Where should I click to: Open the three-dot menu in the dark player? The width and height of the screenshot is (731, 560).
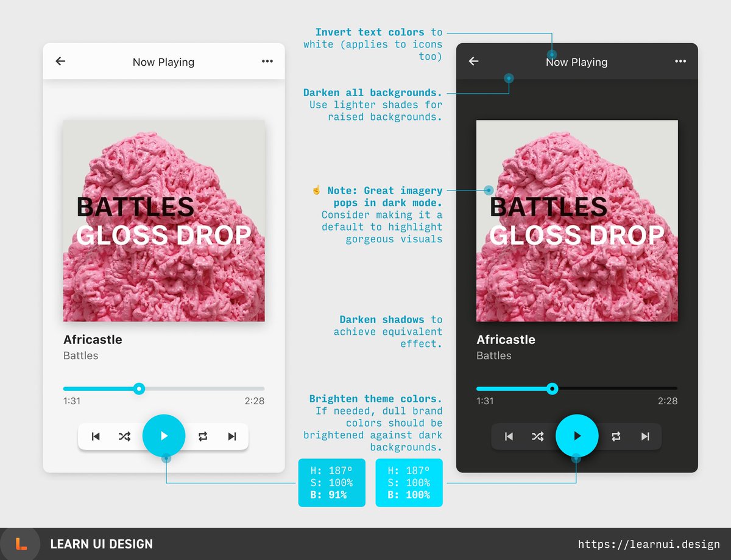(680, 61)
